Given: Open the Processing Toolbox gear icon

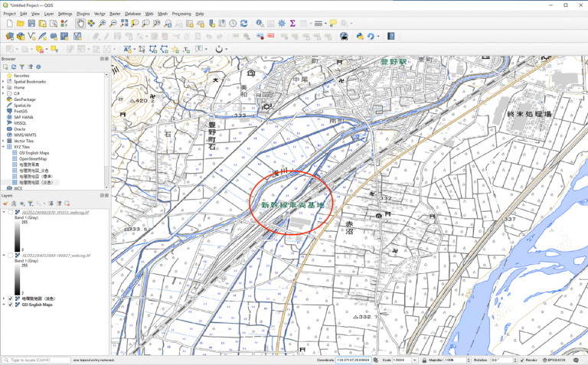Looking at the screenshot, I should [282, 23].
